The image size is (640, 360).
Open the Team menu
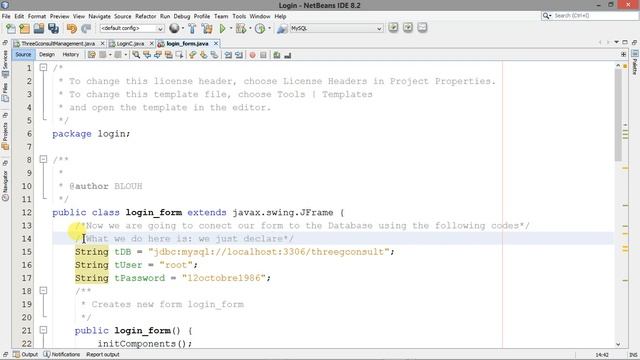pyautogui.click(x=221, y=16)
